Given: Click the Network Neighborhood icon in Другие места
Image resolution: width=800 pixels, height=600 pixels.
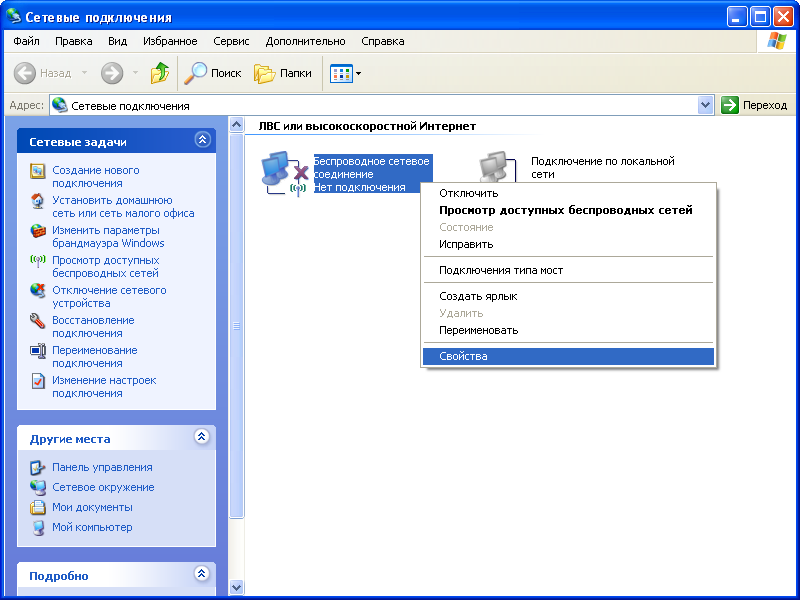Looking at the screenshot, I should pyautogui.click(x=38, y=487).
